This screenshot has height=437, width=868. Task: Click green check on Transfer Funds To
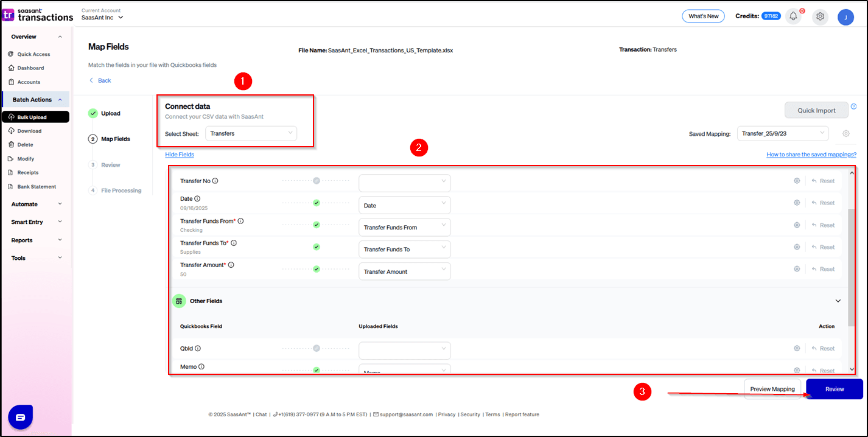(317, 247)
